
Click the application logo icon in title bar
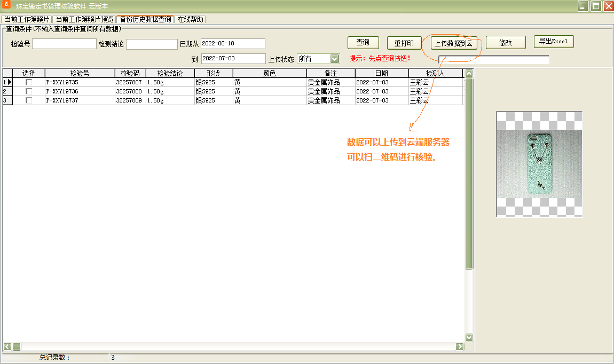(x=6, y=4)
